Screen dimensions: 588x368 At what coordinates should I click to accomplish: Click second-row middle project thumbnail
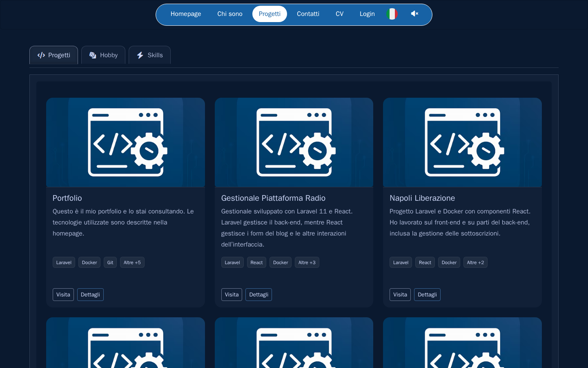click(x=294, y=343)
